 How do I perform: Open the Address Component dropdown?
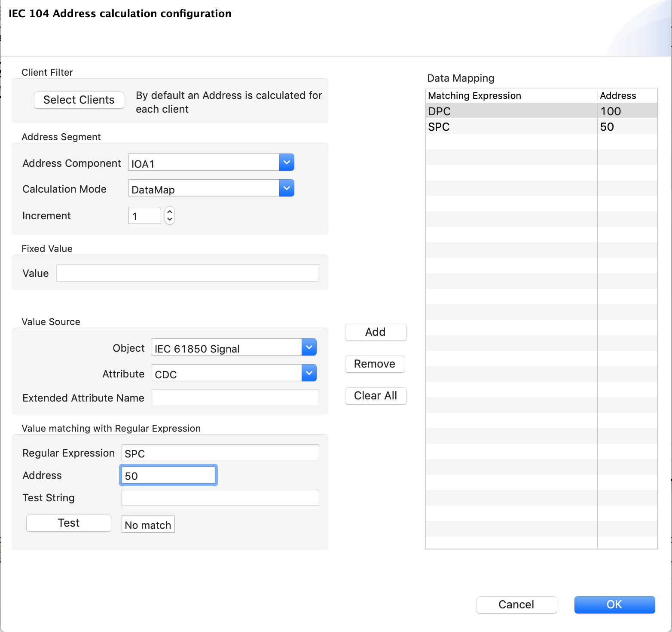(287, 163)
